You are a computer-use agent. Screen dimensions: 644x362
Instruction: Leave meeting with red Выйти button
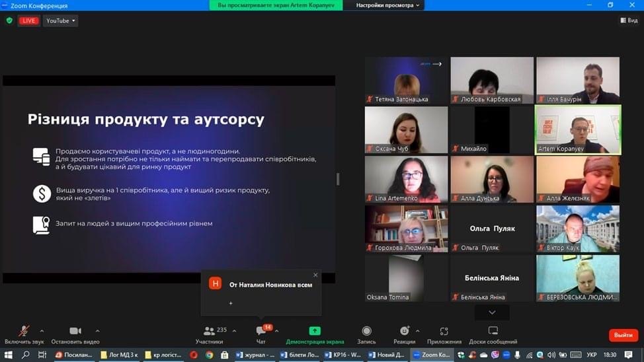[x=623, y=335]
